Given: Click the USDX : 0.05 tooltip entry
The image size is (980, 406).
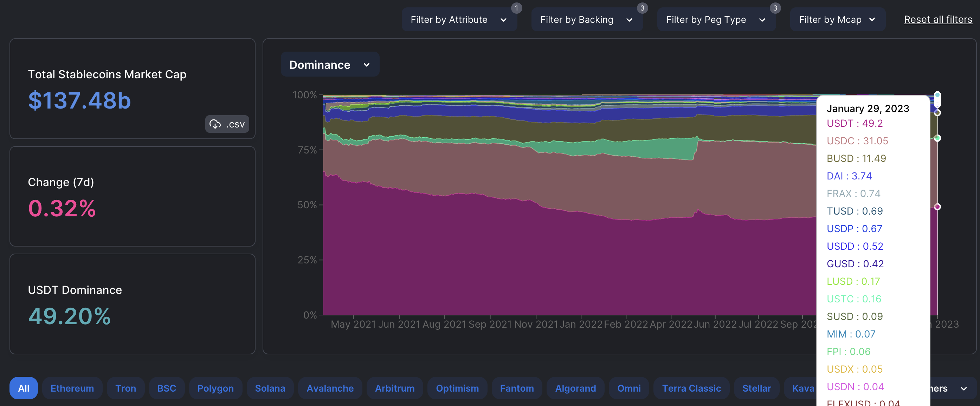Looking at the screenshot, I should click(855, 369).
